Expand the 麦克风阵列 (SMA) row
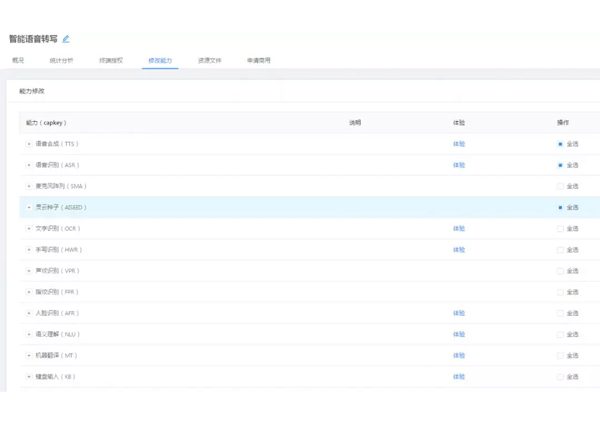The width and height of the screenshot is (600, 423). click(x=29, y=186)
